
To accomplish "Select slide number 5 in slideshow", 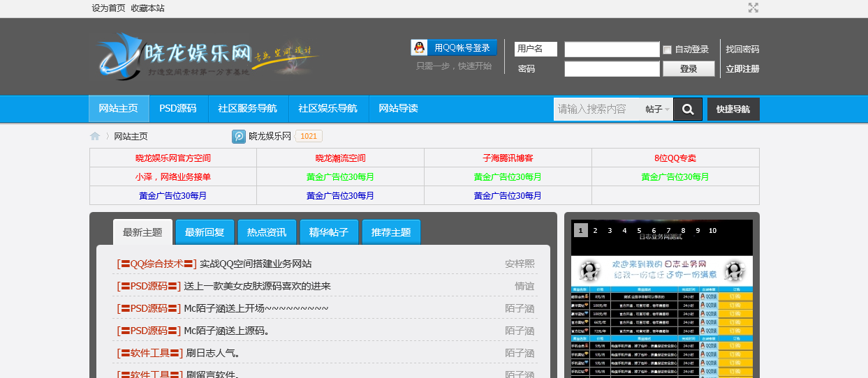I will 639,230.
